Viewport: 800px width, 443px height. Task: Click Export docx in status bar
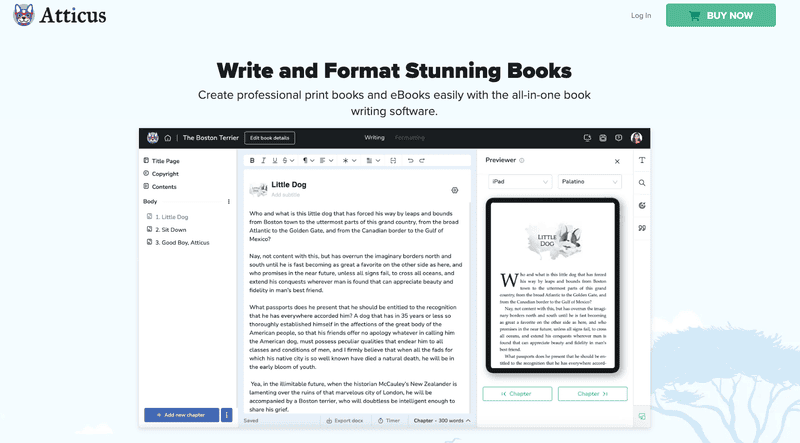345,421
